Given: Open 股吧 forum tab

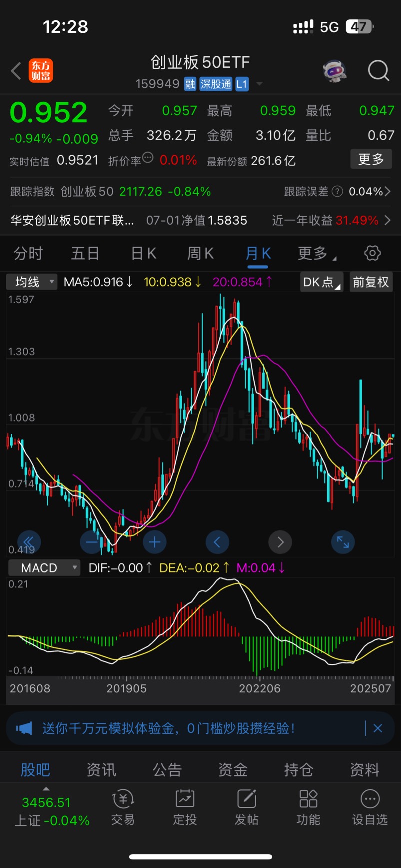Looking at the screenshot, I should coord(35,769).
